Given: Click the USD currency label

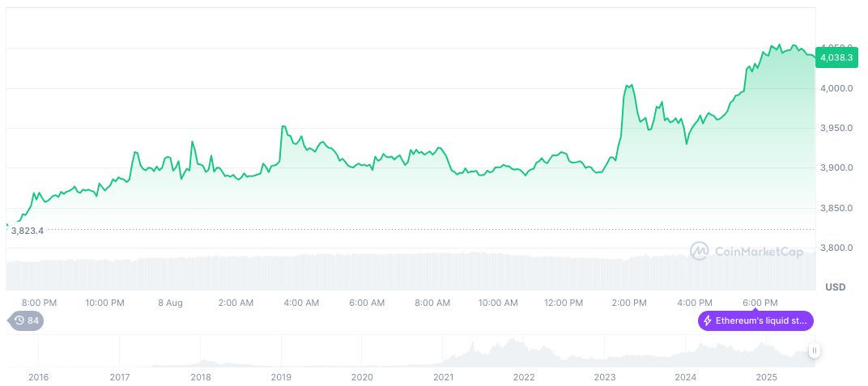Looking at the screenshot, I should pos(835,287).
